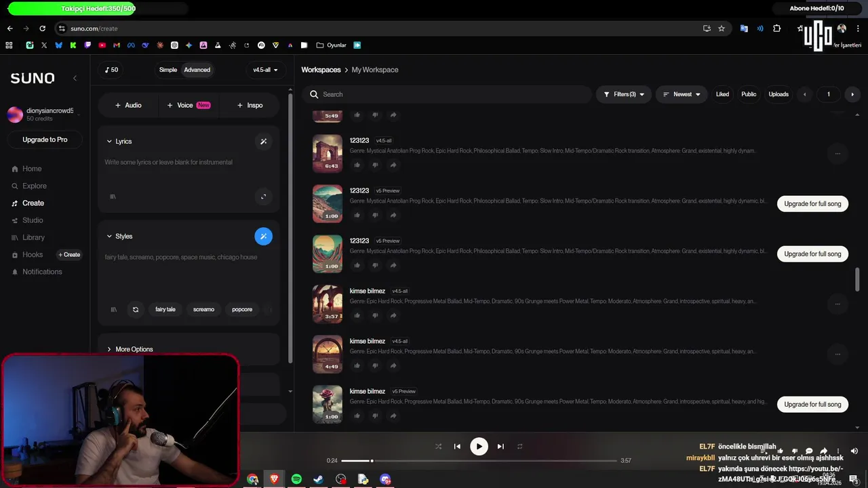Dislike the first 123123 v4.5-all song

(x=375, y=165)
